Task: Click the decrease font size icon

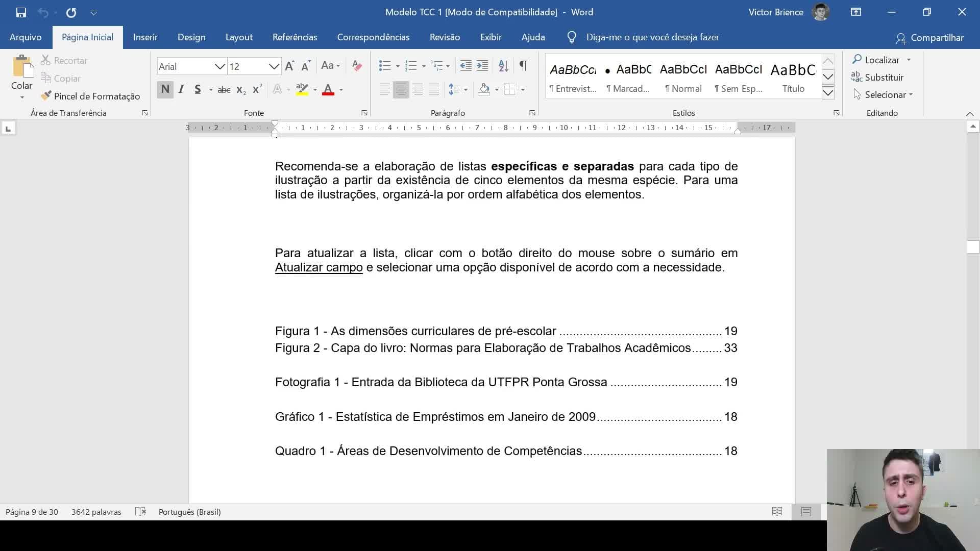Action: click(x=306, y=66)
